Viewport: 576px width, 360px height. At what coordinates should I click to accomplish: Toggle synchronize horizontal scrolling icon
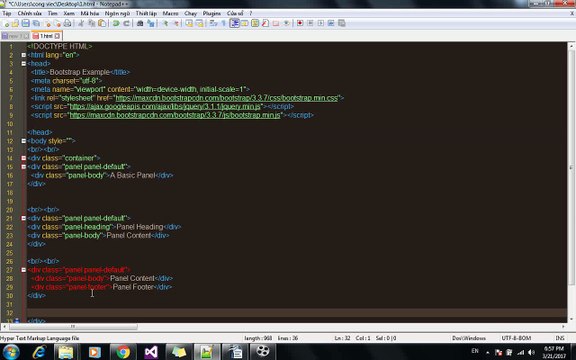200,24
